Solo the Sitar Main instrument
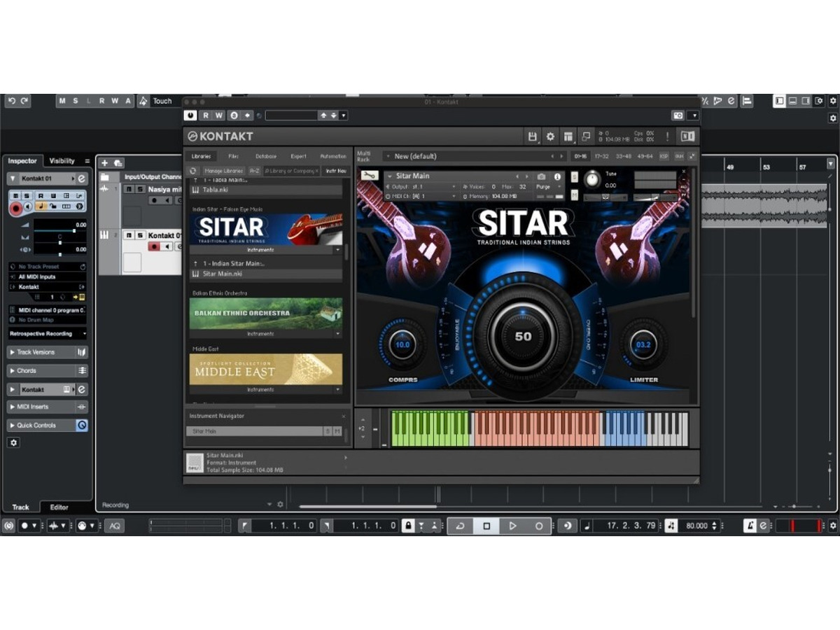Image resolution: width=840 pixels, height=630 pixels. pos(574,178)
